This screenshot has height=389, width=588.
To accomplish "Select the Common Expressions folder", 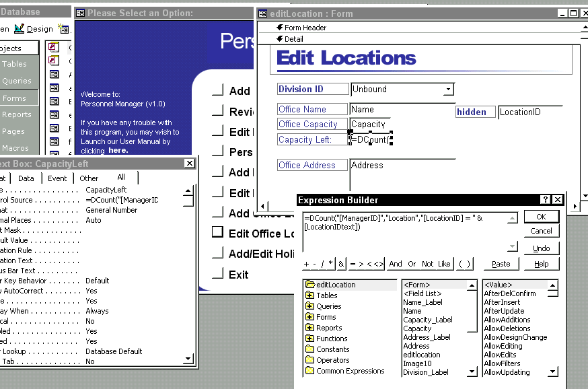I will coord(345,371).
